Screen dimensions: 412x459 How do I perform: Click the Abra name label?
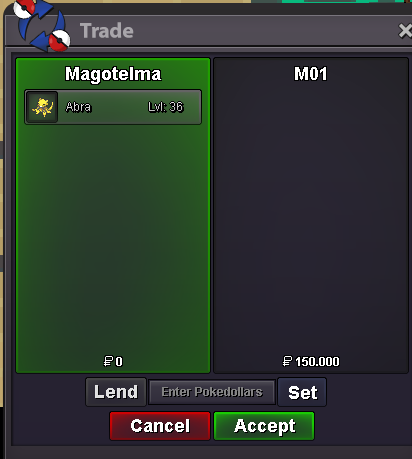coord(78,107)
